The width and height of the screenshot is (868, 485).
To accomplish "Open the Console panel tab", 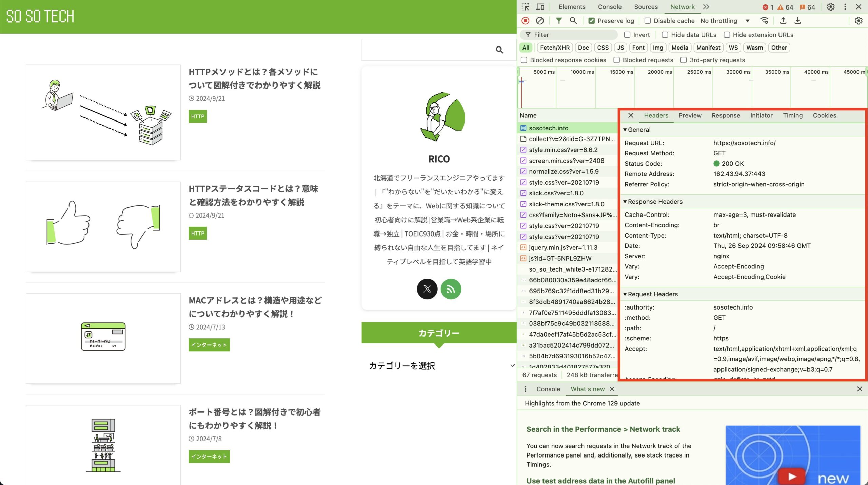I will tap(609, 7).
